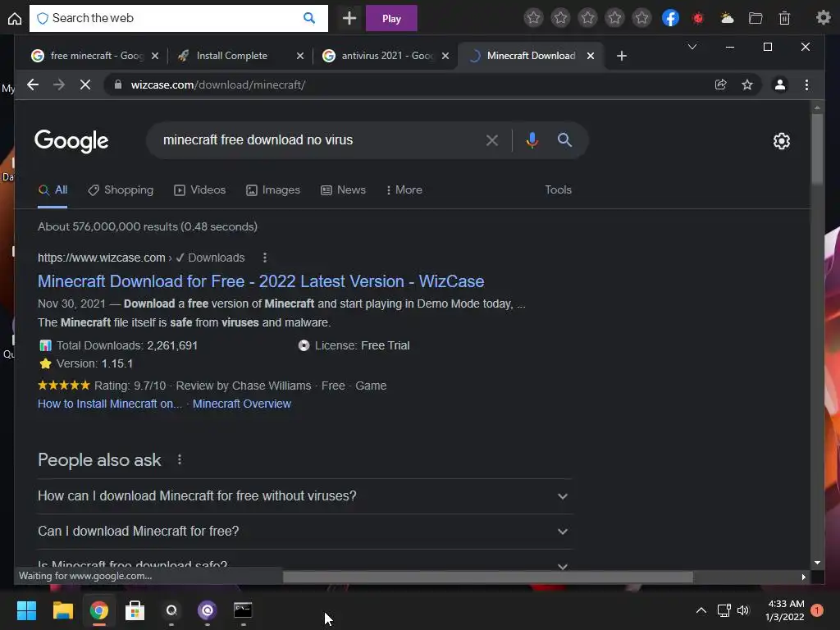The image size is (840, 630).
Task: Go back to the previous page
Action: tap(33, 84)
